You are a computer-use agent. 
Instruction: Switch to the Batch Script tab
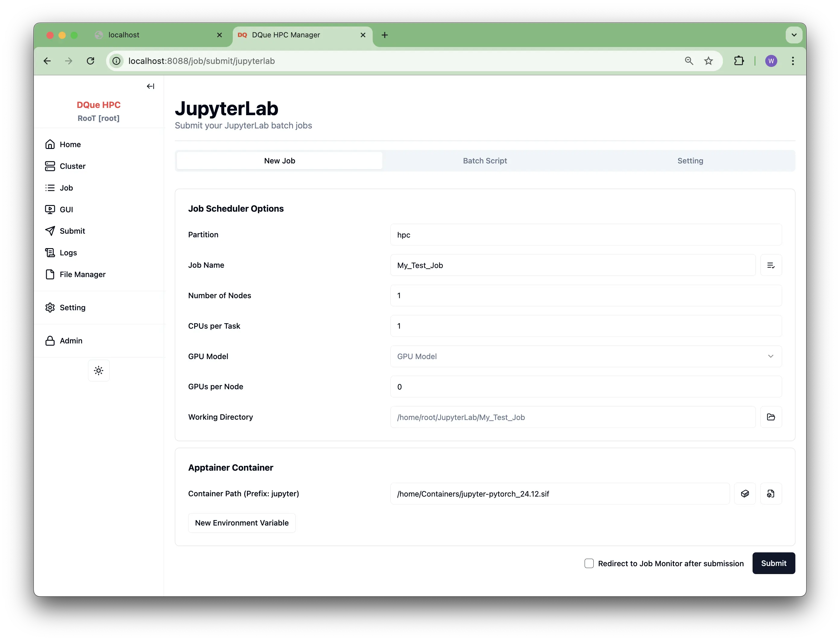[485, 161]
